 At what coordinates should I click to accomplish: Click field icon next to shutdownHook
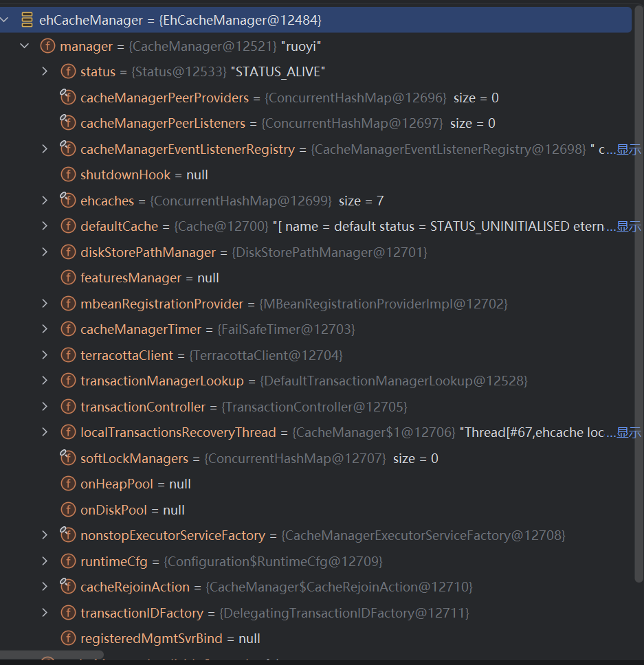coord(68,174)
